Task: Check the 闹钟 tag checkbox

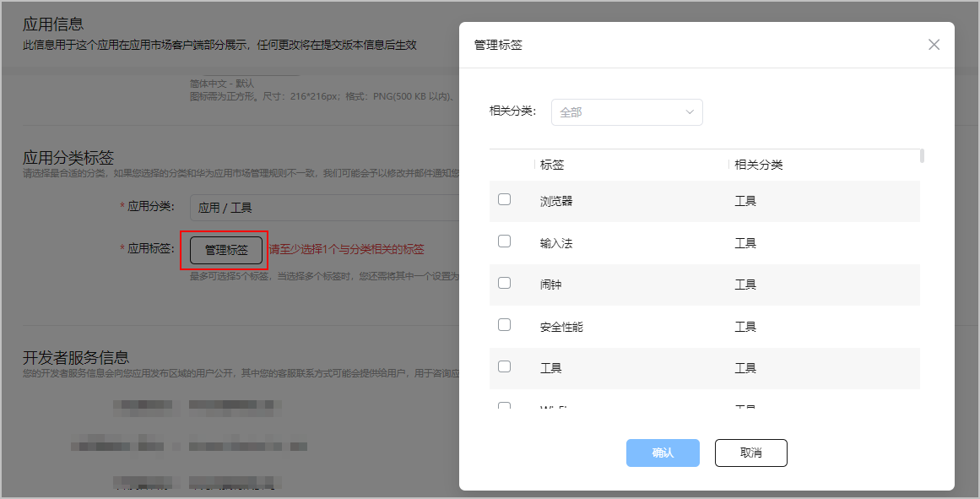Action: click(504, 282)
